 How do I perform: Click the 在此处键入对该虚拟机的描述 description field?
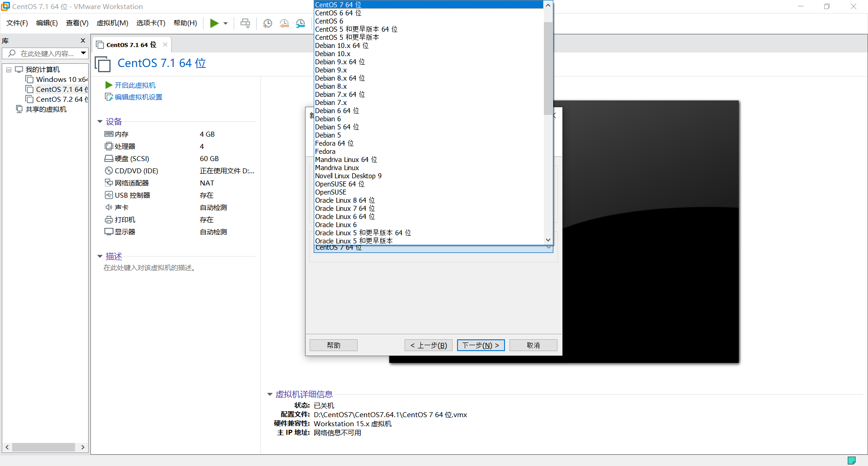click(x=150, y=268)
